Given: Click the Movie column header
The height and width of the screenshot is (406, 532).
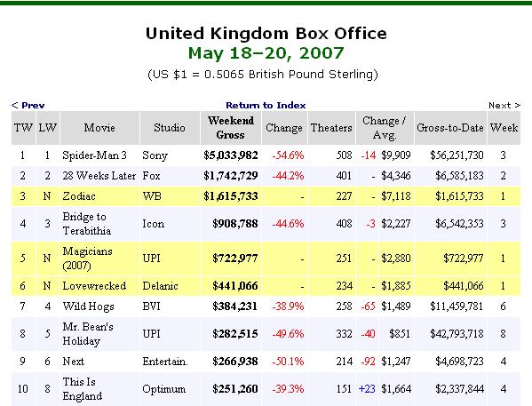Looking at the screenshot, I should point(99,128).
